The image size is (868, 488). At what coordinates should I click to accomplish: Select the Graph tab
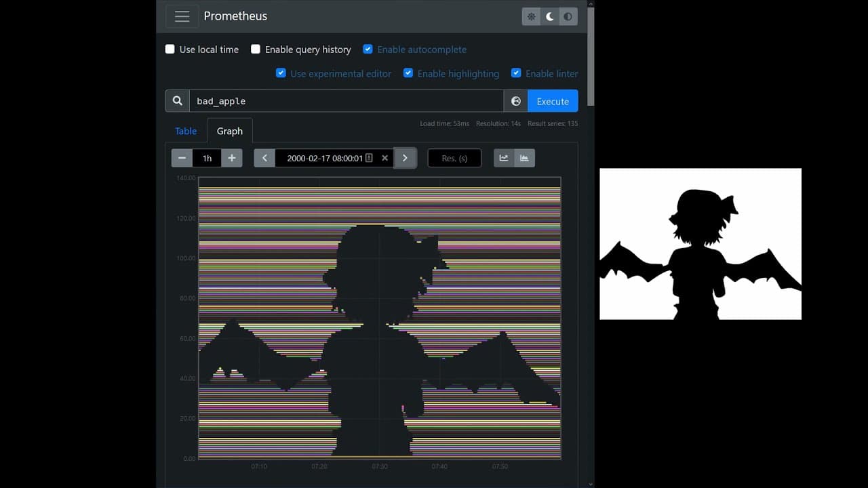230,131
